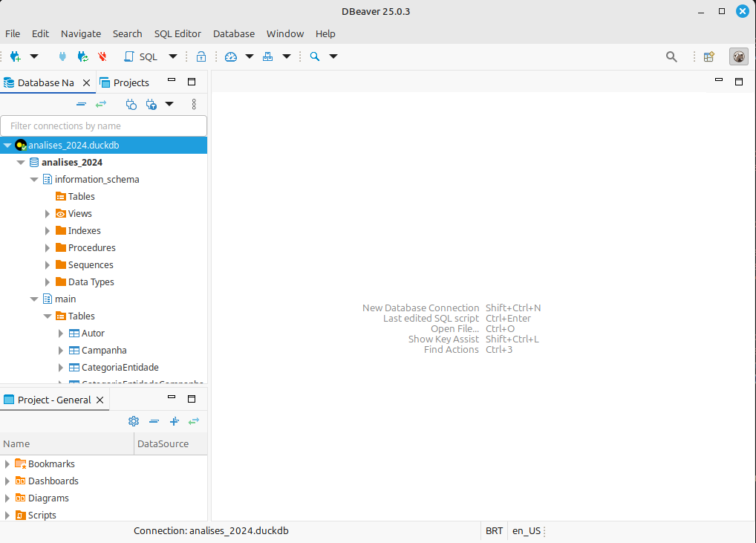Click the DBeaver perspective icon at top right
The height and width of the screenshot is (543, 756).
tap(738, 56)
